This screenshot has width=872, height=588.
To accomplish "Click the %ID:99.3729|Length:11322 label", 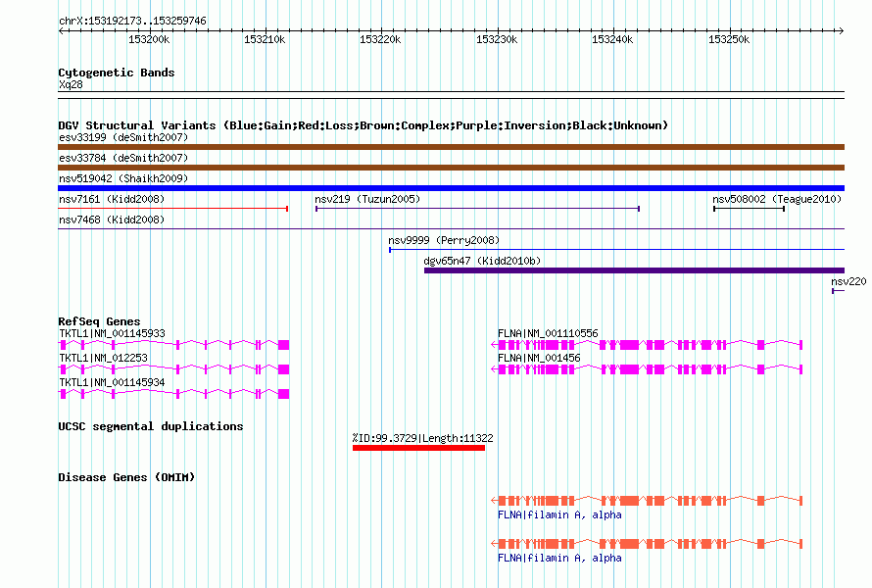I will click(x=422, y=438).
